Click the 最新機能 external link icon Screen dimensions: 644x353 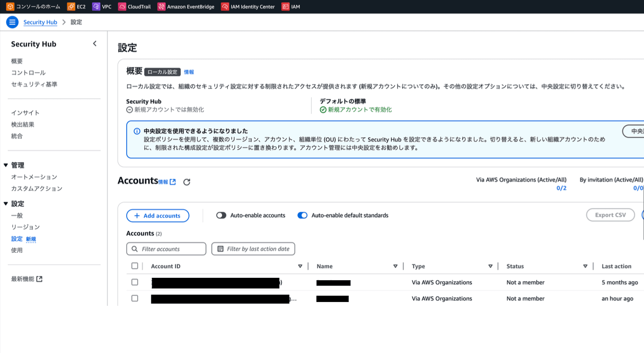point(39,279)
